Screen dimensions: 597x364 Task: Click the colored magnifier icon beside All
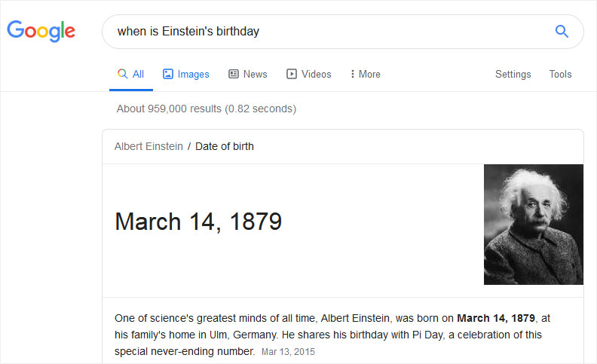(x=122, y=74)
